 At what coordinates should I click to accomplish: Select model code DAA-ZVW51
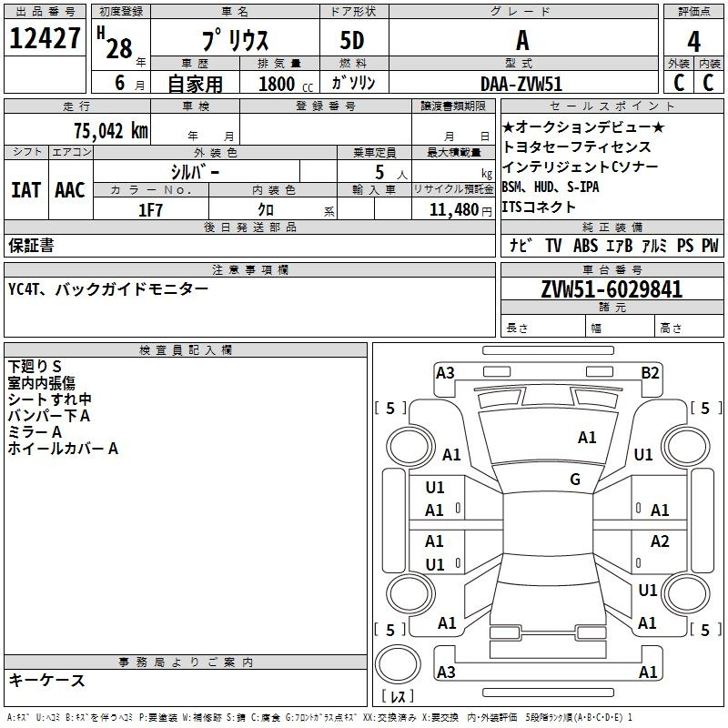522,83
